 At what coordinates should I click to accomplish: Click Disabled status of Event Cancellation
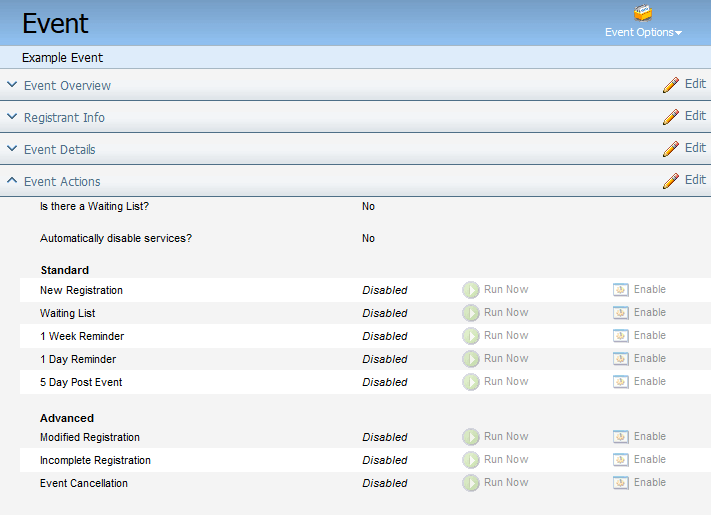(x=385, y=484)
